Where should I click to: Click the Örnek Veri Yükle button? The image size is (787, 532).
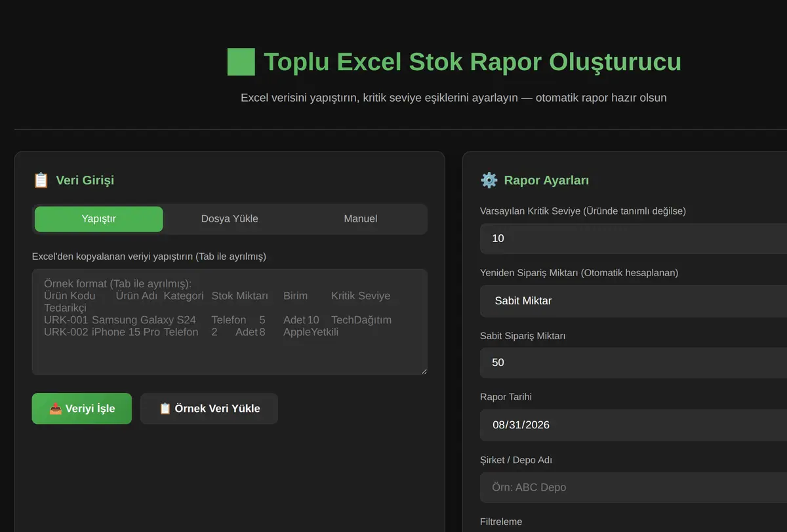209,409
